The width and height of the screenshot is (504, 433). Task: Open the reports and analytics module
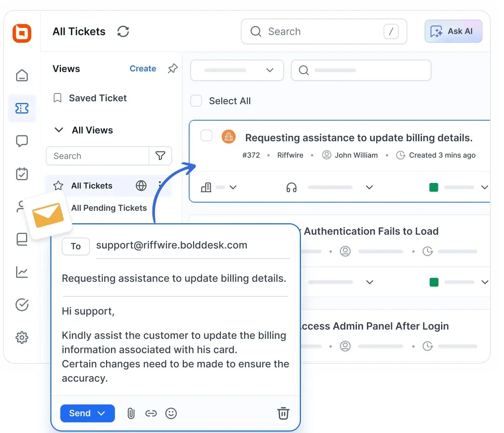[22, 272]
